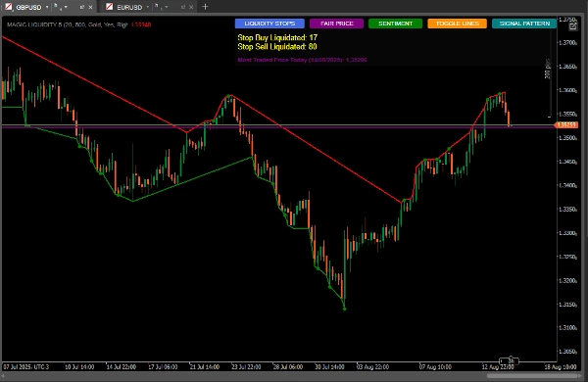
Task: Open the SENTIMENT panel button
Action: (x=395, y=24)
